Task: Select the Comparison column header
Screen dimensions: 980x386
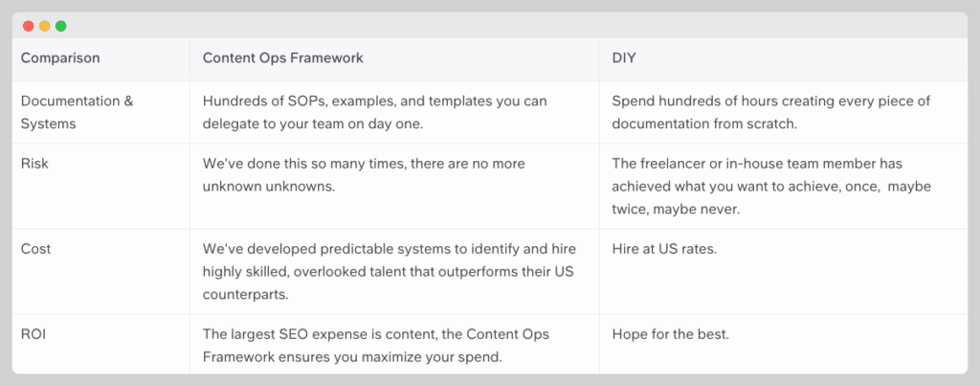Action: (60, 58)
